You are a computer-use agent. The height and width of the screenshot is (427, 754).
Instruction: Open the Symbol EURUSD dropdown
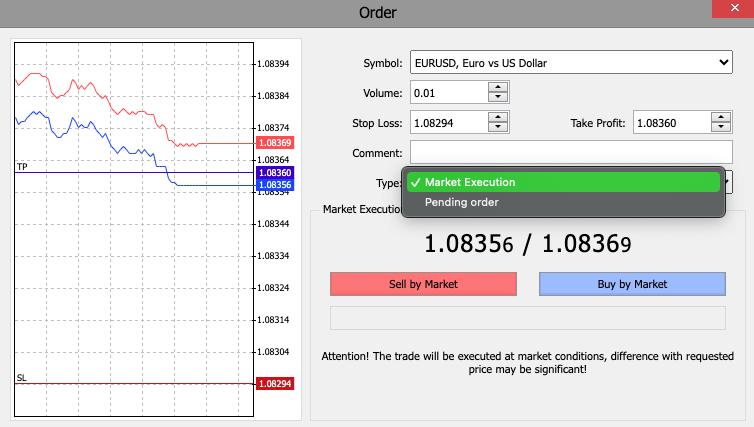tap(571, 63)
